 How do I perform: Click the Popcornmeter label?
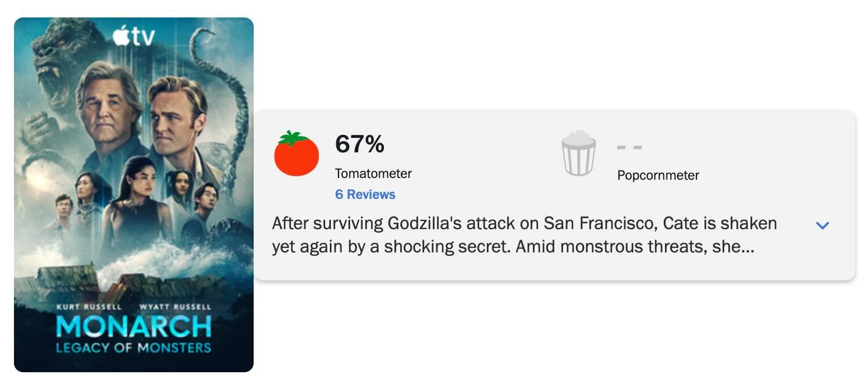click(658, 175)
